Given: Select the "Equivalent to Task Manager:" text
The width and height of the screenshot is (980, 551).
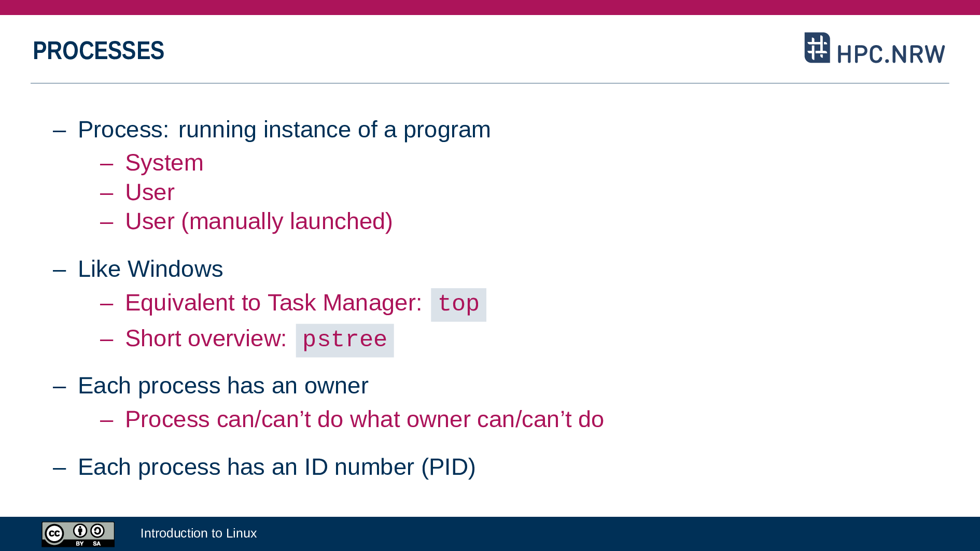Looking at the screenshot, I should (273, 303).
